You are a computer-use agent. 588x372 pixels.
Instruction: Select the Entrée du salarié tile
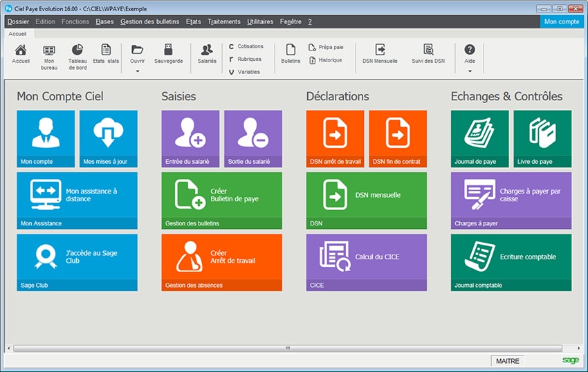pos(190,138)
